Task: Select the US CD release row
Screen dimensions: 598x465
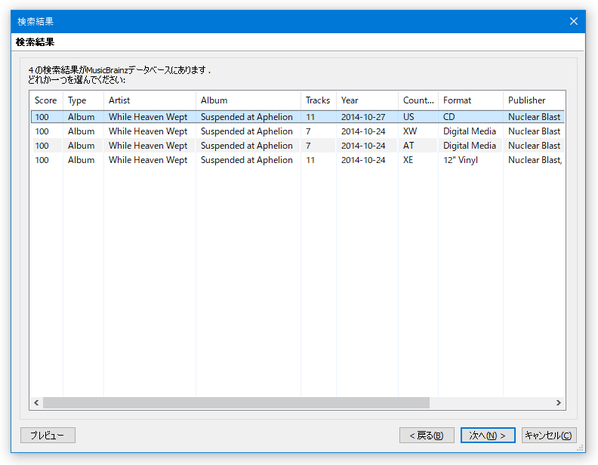Action: click(x=297, y=117)
